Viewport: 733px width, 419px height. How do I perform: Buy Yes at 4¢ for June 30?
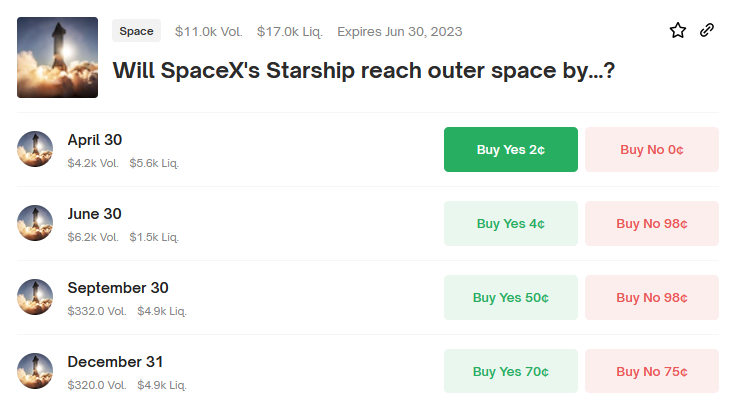coord(511,224)
